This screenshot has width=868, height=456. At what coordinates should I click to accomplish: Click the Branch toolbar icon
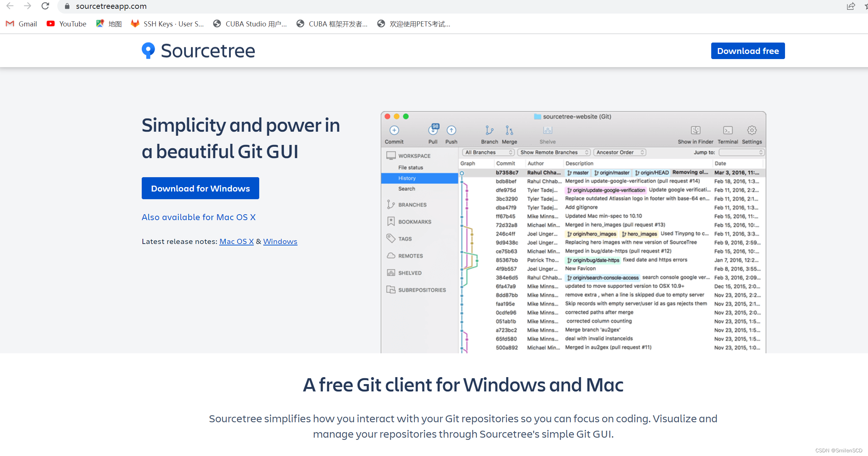tap(489, 130)
